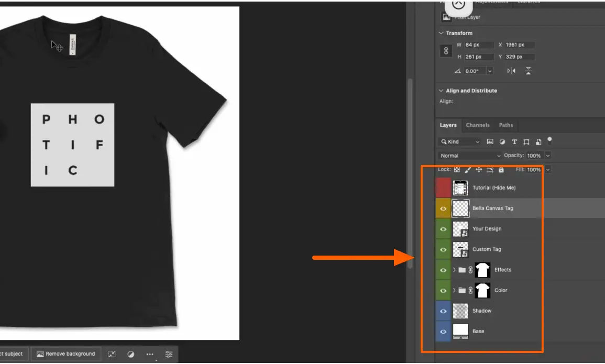Switch to the Paths tab
The height and width of the screenshot is (364, 605).
click(506, 125)
